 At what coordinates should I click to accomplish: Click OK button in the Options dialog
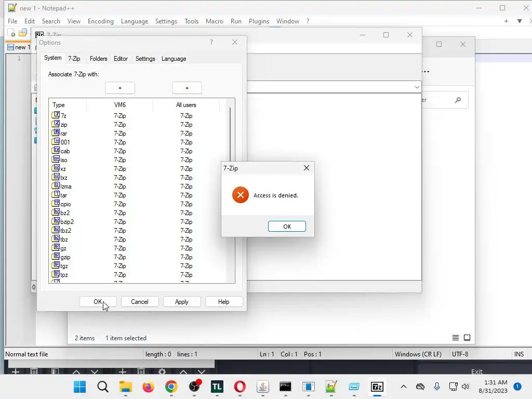(x=98, y=302)
